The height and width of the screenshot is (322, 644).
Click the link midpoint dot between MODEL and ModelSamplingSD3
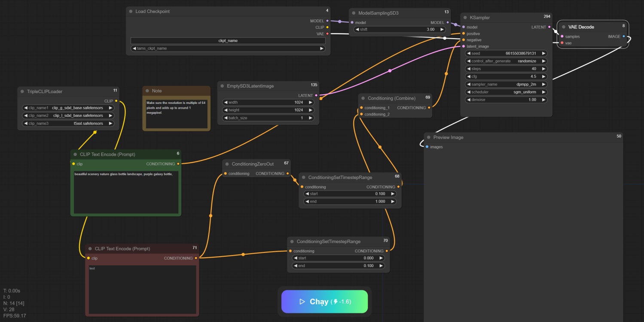[x=340, y=21]
